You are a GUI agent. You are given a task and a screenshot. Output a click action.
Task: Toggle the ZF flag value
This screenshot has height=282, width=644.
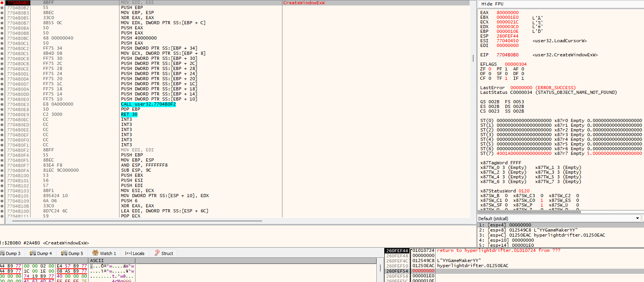pos(490,69)
